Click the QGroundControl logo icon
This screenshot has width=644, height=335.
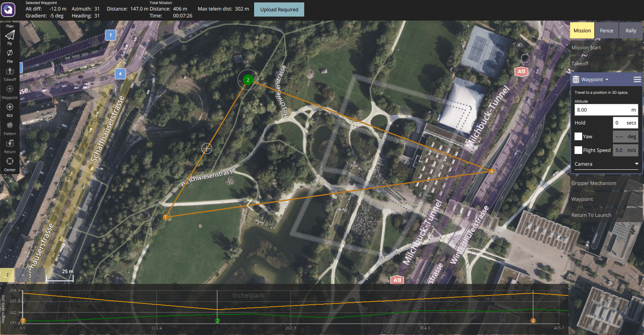pyautogui.click(x=8, y=9)
